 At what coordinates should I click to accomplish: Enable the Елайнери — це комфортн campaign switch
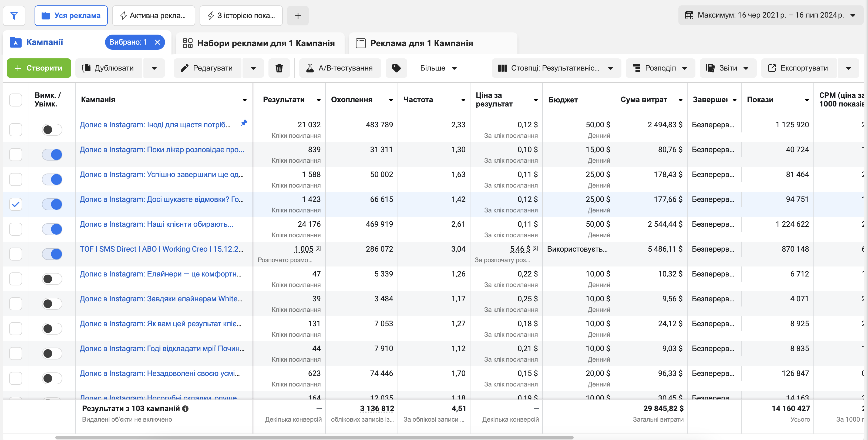coord(52,279)
